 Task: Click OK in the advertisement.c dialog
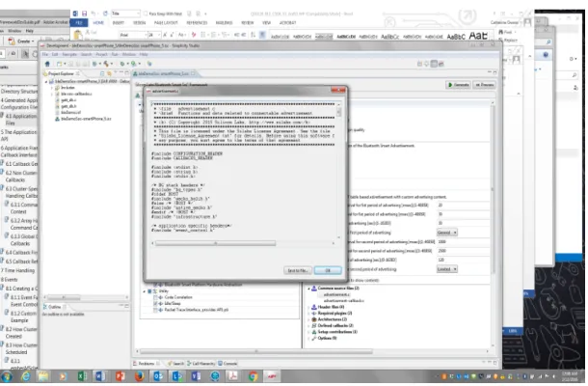(328, 270)
